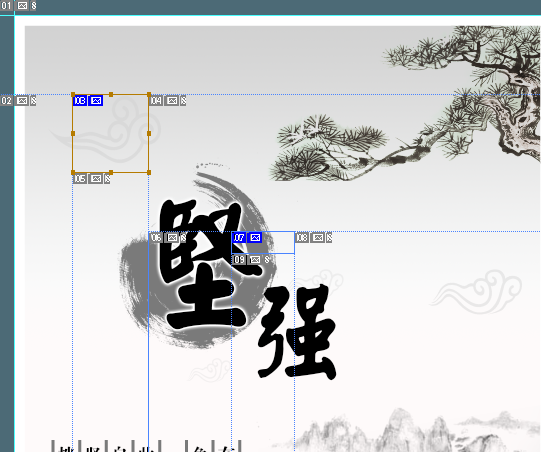The width and height of the screenshot is (541, 452).
Task: Select the slice 09 number badge
Action: pyautogui.click(x=239, y=259)
